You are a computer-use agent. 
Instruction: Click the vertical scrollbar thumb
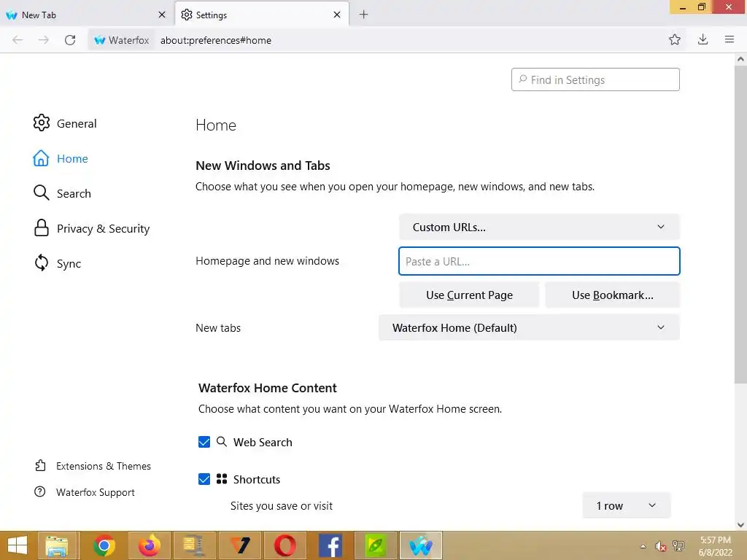tap(740, 224)
